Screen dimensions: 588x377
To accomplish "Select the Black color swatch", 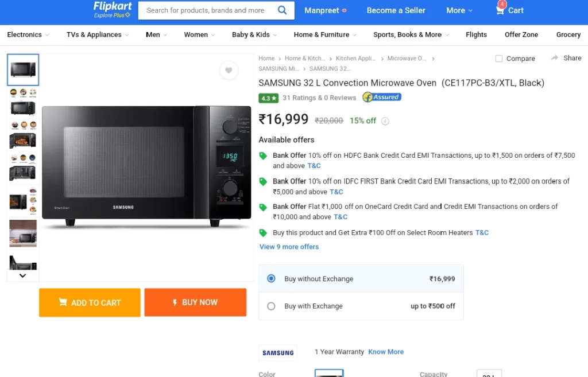I will tap(329, 374).
